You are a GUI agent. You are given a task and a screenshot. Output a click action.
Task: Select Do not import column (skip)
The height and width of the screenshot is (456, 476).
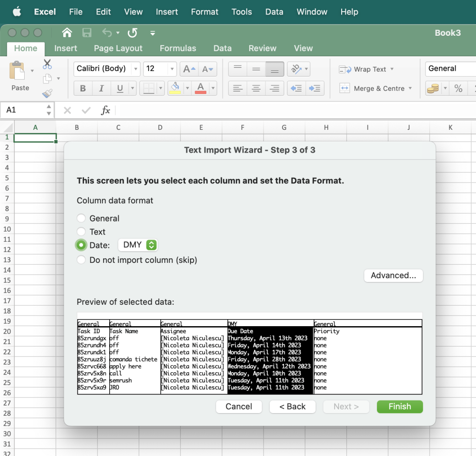tap(81, 260)
